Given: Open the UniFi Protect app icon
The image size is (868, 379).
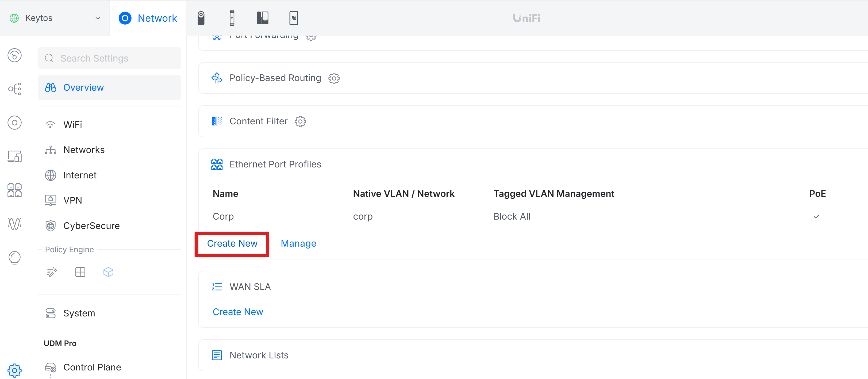Looking at the screenshot, I should pyautogui.click(x=201, y=18).
